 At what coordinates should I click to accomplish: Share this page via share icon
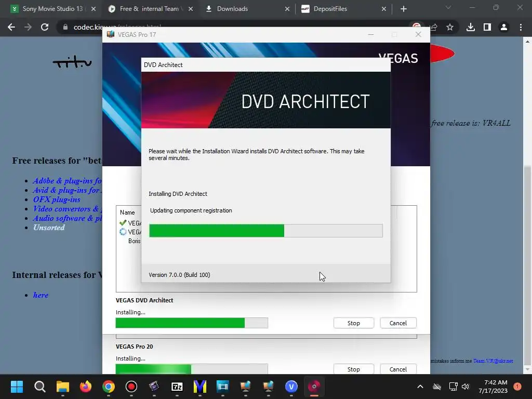(434, 27)
